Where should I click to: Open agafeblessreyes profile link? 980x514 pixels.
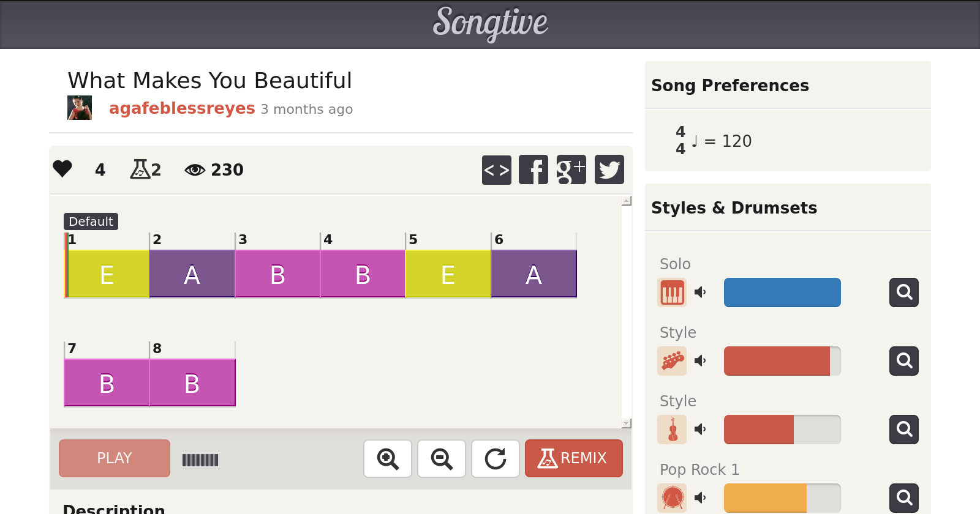click(x=181, y=108)
